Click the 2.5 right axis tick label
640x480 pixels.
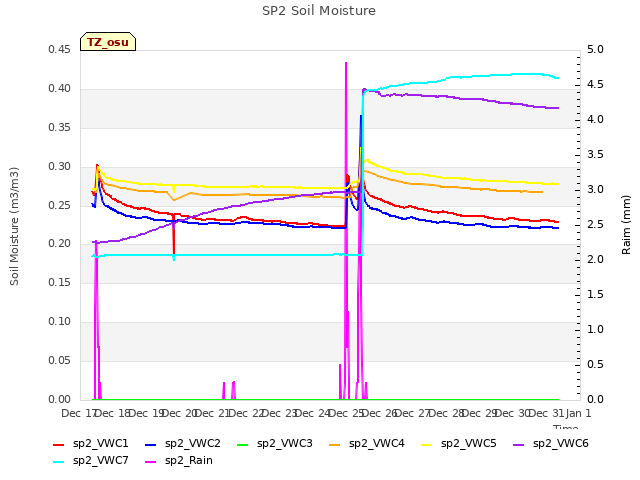[x=595, y=224]
